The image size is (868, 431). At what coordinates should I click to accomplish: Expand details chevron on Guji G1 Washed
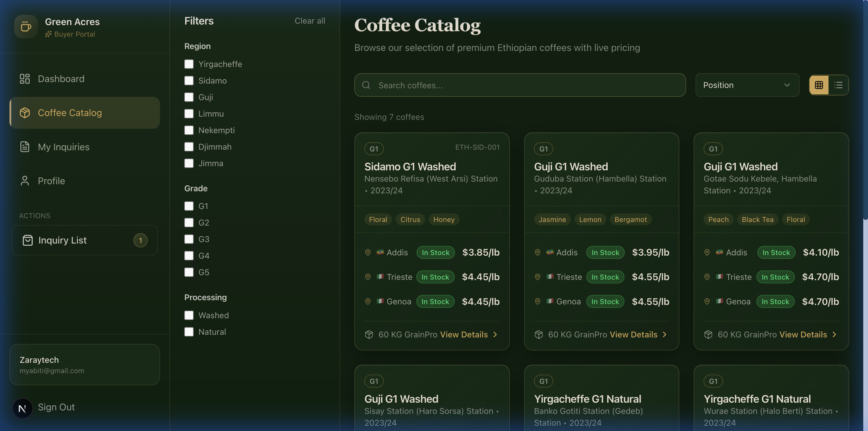pyautogui.click(x=665, y=334)
